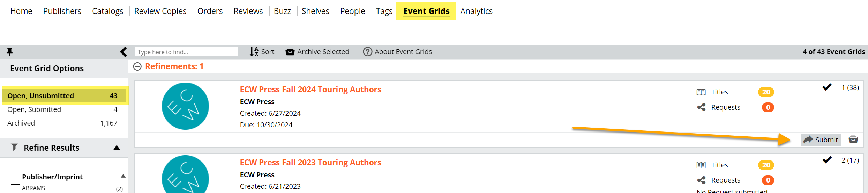Click the Titles book icon for Fall 2024

(x=701, y=92)
